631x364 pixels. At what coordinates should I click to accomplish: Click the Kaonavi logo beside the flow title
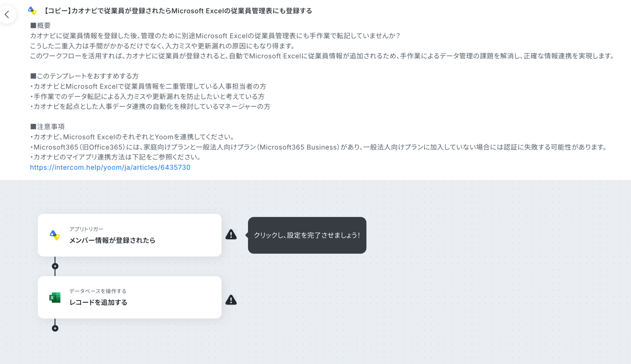[32, 11]
